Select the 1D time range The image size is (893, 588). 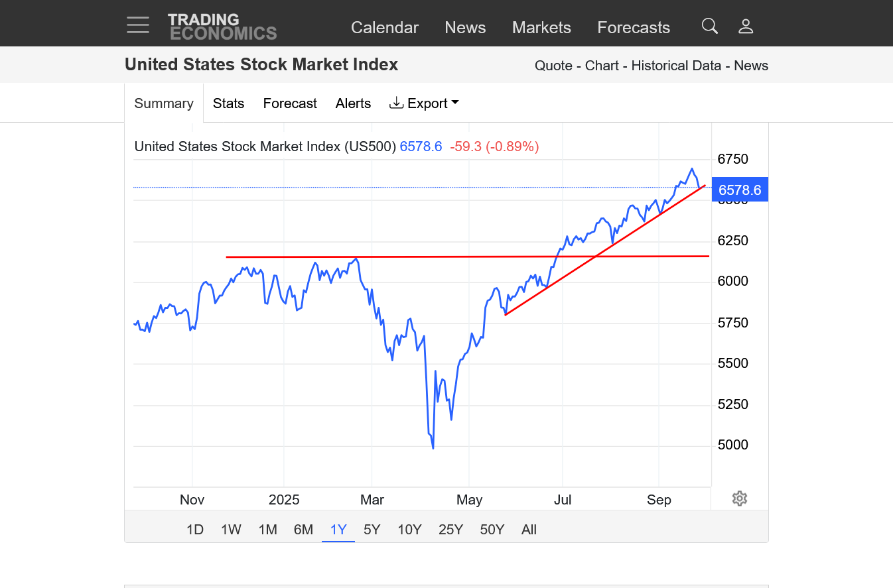click(194, 530)
